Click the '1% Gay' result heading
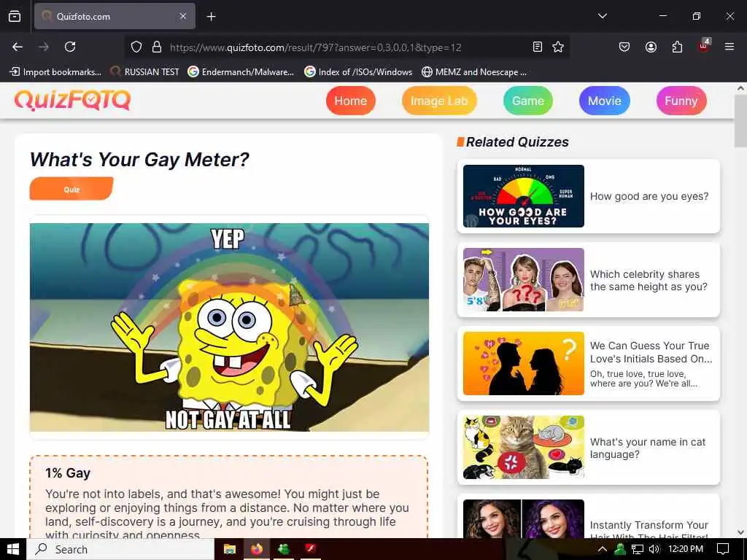747x560 pixels. pyautogui.click(x=68, y=472)
